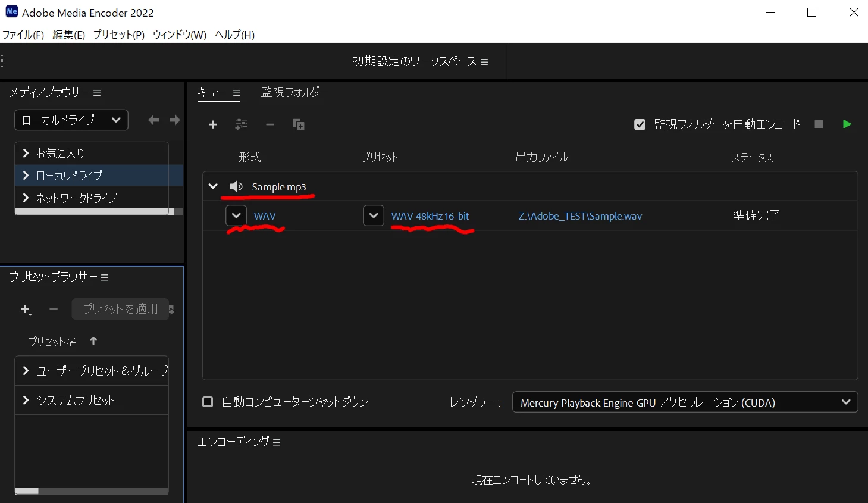Open the プリセットブラウザー panel menu
The width and height of the screenshot is (868, 503).
105,277
